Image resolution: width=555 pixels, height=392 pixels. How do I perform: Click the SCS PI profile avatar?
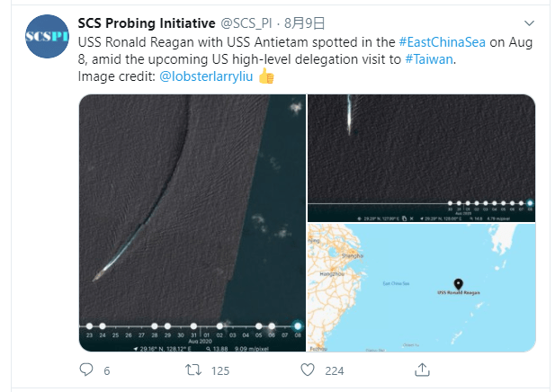pyautogui.click(x=48, y=36)
